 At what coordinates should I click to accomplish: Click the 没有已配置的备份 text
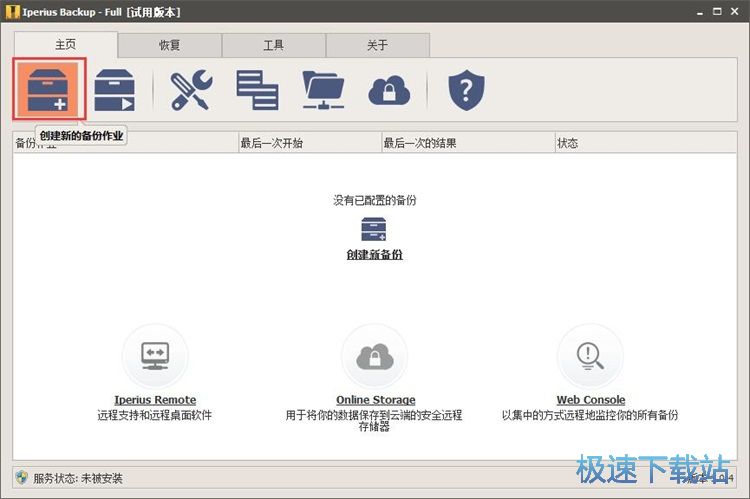(375, 200)
